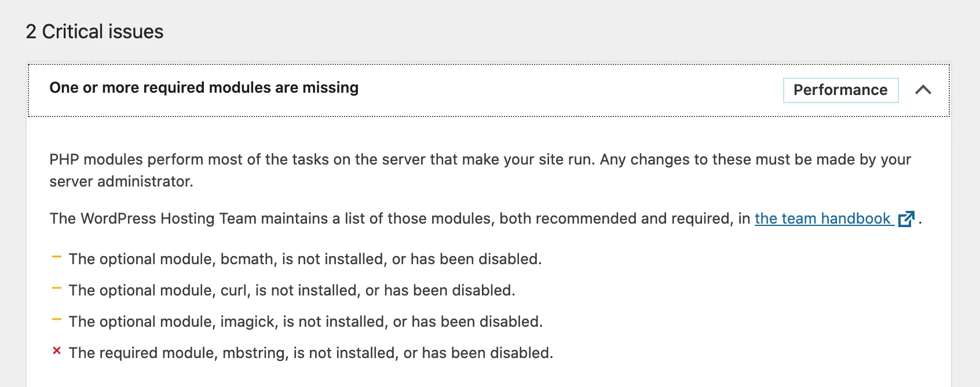Click the yellow dash icon beside imagick
Image resolution: width=980 pixels, height=387 pixels.
coord(57,320)
